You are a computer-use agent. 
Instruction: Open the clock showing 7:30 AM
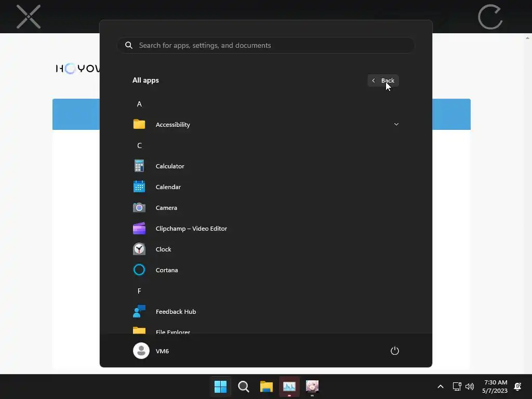[x=495, y=387]
